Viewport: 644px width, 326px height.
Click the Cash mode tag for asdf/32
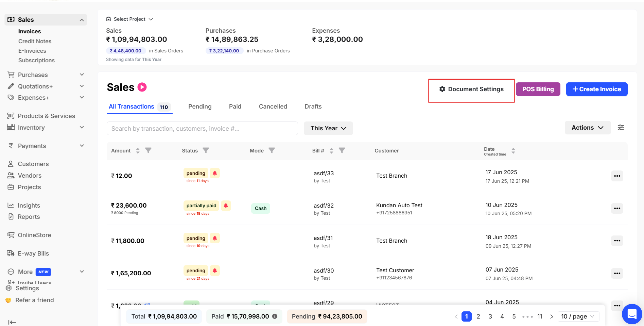pos(261,208)
